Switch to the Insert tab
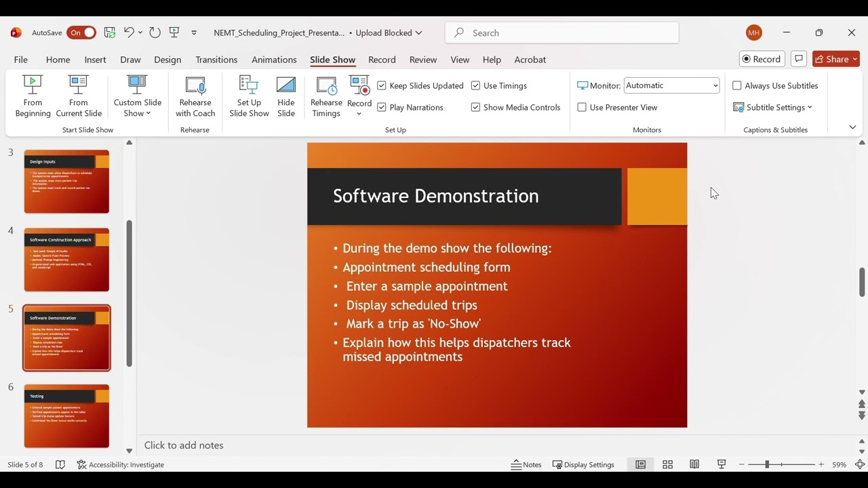868x488 pixels. coord(95,60)
